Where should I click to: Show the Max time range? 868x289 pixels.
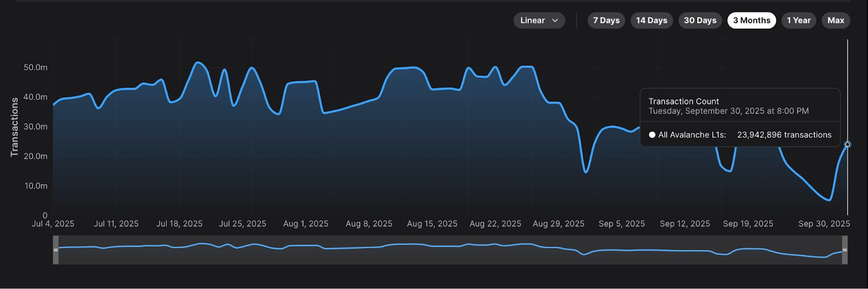835,21
